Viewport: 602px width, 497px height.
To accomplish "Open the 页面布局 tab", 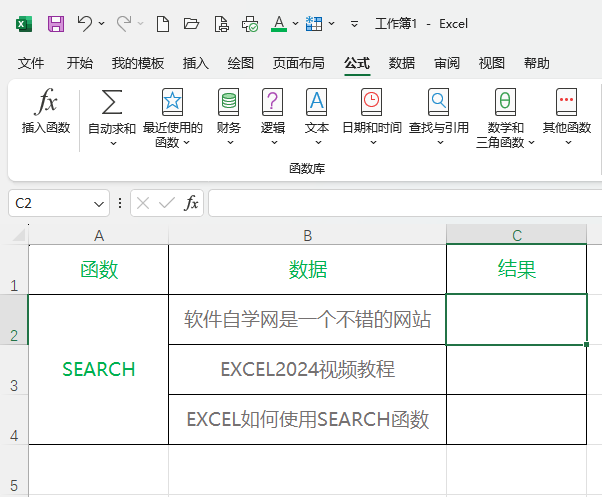I will (299, 63).
